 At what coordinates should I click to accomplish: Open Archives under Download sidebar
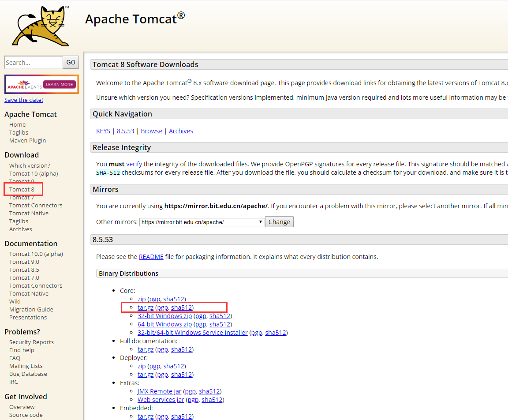21,229
